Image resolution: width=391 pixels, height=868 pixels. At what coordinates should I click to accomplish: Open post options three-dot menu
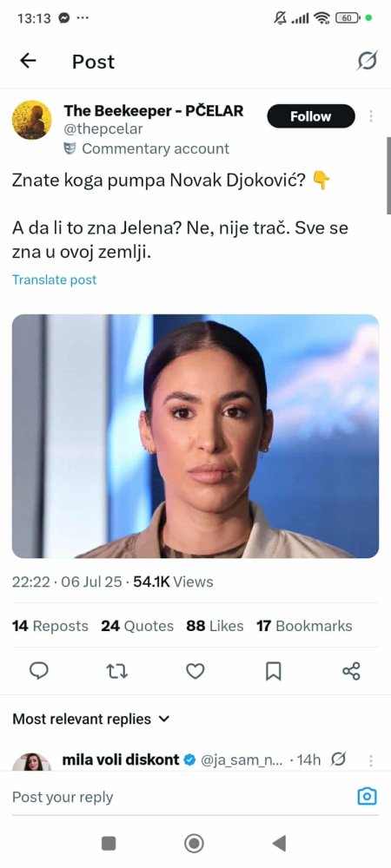click(x=370, y=116)
